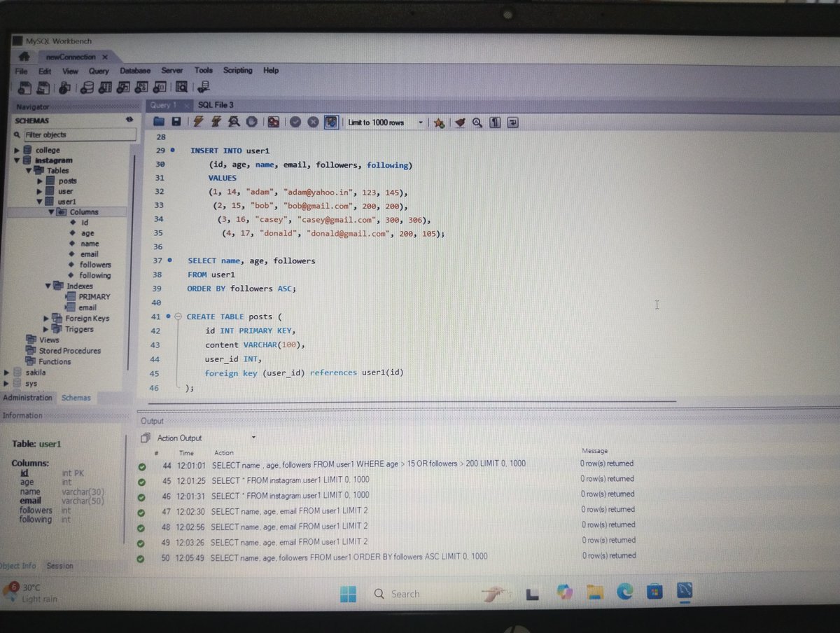Open SQL script file from main toolbar
Screen dimensions: 840x633
43,88
